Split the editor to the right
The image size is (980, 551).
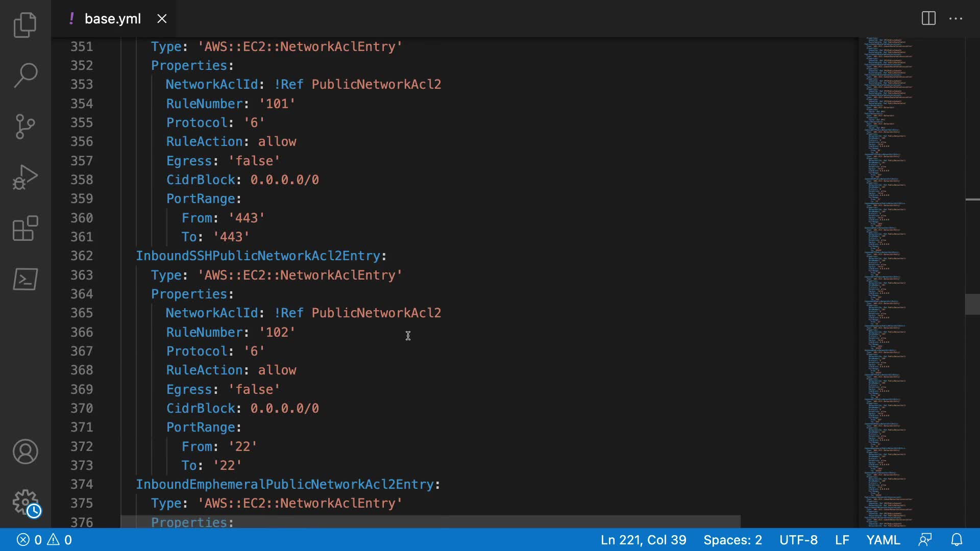click(928, 19)
